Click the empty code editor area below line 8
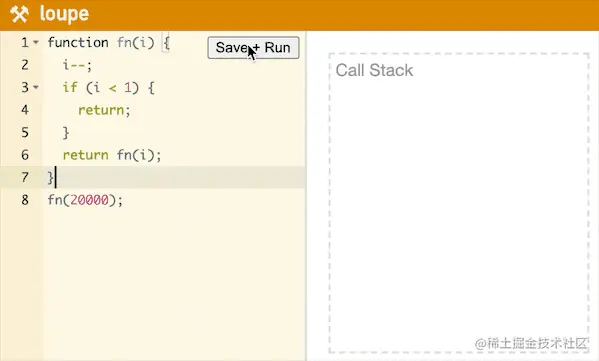Image resolution: width=599 pixels, height=361 pixels. click(x=174, y=283)
